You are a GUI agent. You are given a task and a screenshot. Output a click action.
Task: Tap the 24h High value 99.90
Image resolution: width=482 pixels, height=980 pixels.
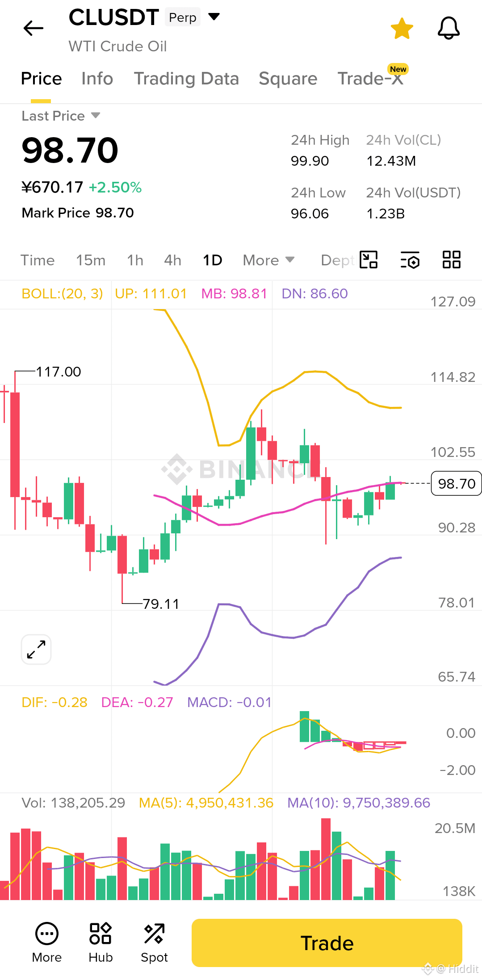(x=310, y=161)
